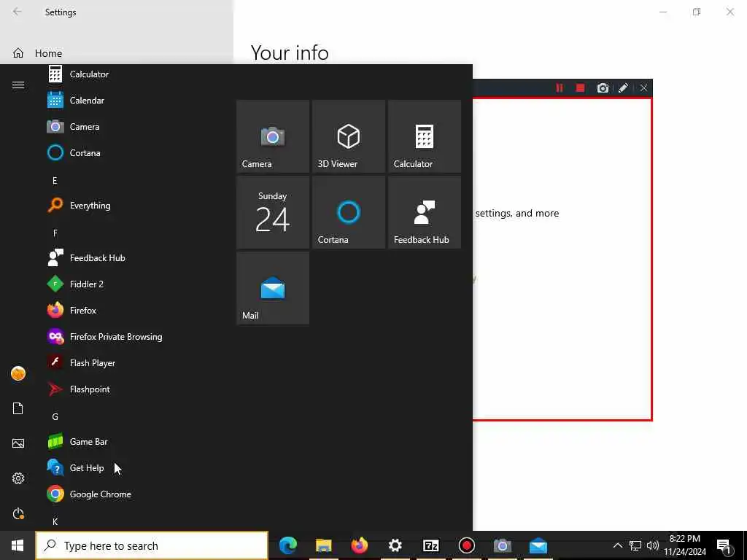
Task: Open the Get Help app
Action: [x=135, y=467]
